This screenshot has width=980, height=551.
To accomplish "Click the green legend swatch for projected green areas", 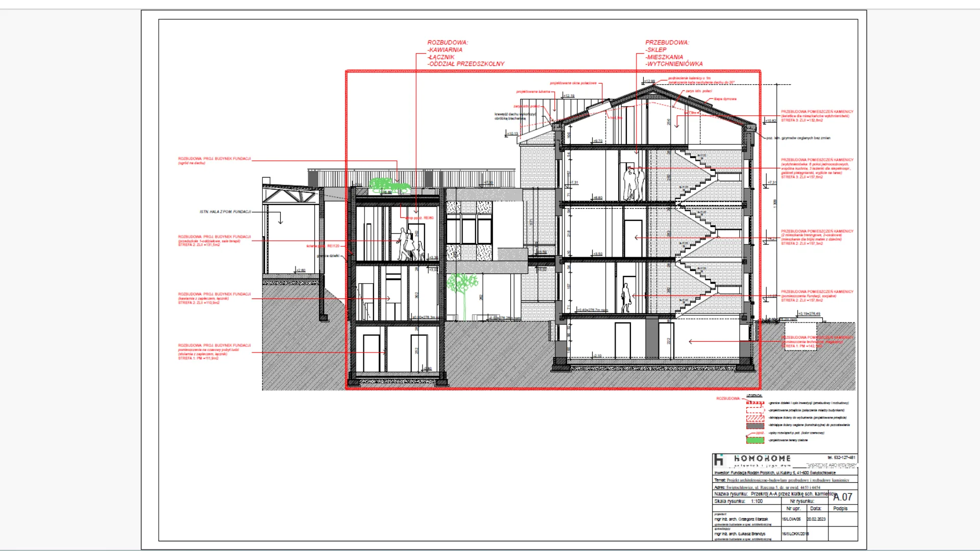I will 755,440.
